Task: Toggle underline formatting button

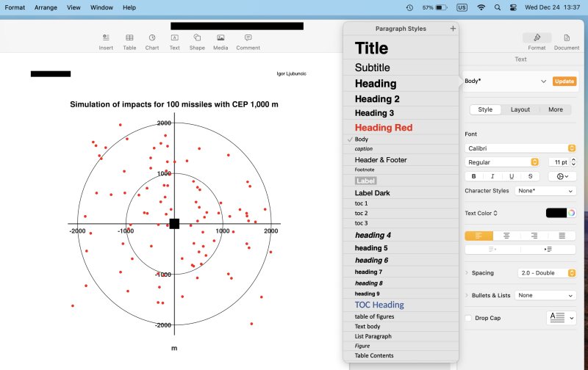Action: click(511, 176)
